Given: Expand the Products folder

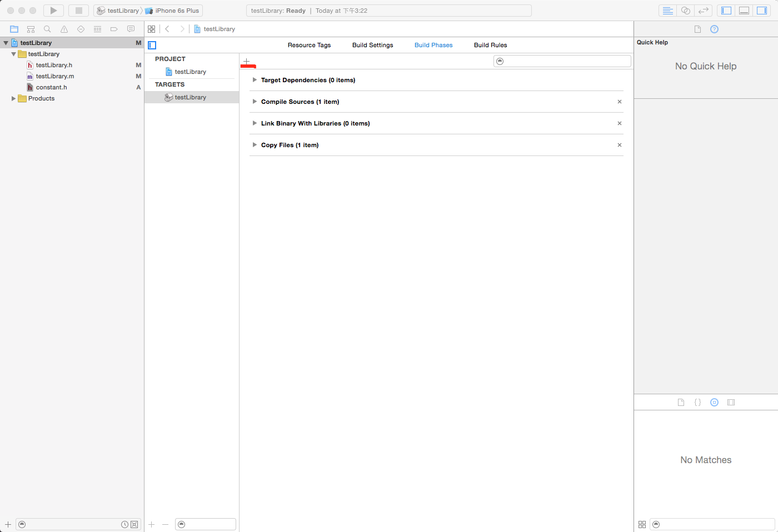Looking at the screenshot, I should pos(14,98).
